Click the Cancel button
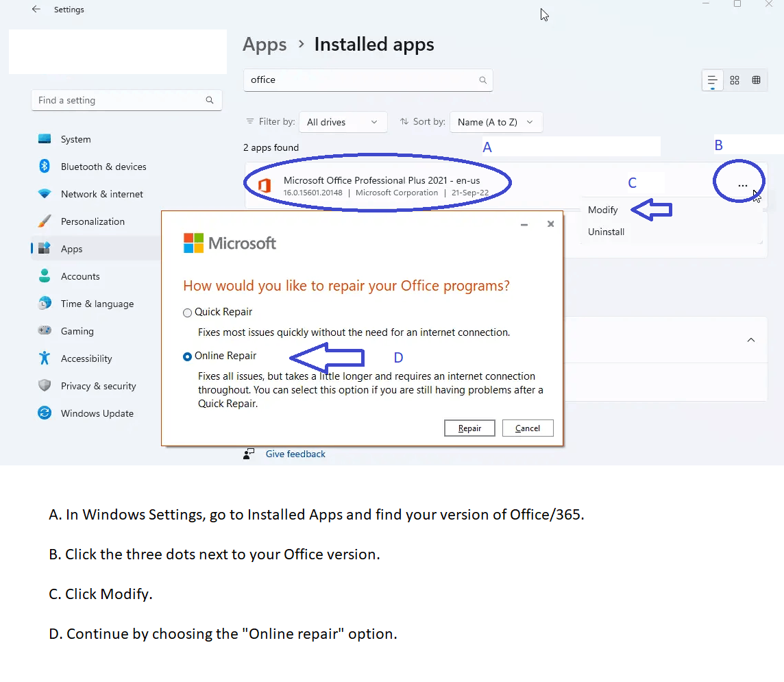This screenshot has width=784, height=682. [528, 428]
